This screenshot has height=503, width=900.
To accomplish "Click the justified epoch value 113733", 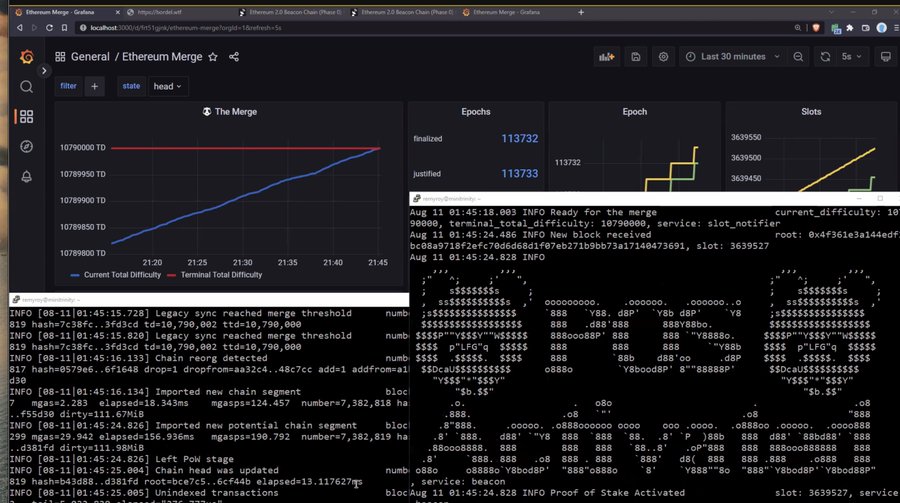I will [519, 173].
